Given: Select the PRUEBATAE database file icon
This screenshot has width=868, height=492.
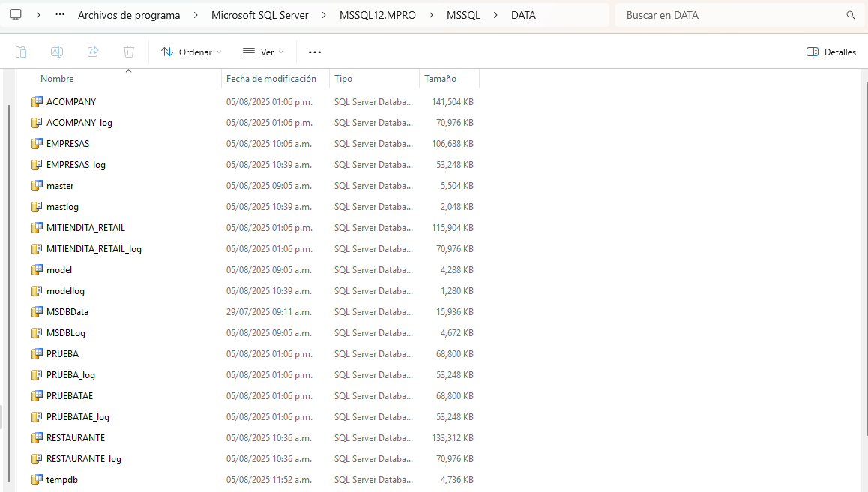Looking at the screenshot, I should click(37, 395).
